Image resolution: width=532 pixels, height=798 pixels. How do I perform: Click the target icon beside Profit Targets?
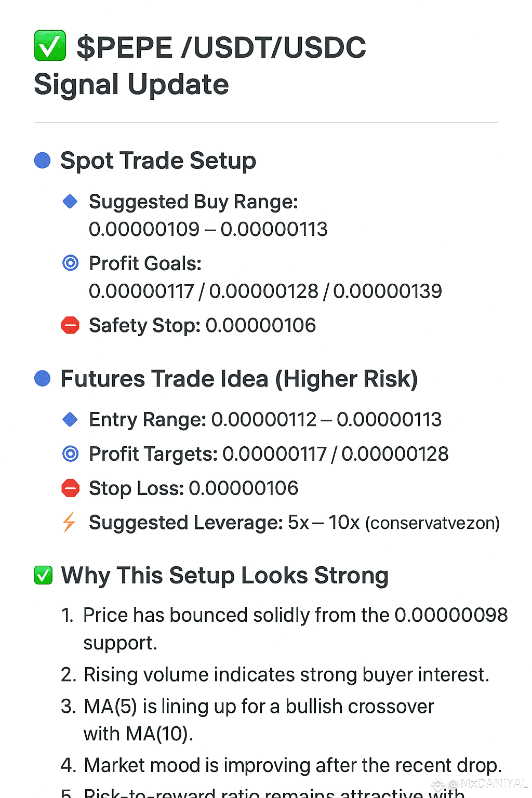(70, 454)
